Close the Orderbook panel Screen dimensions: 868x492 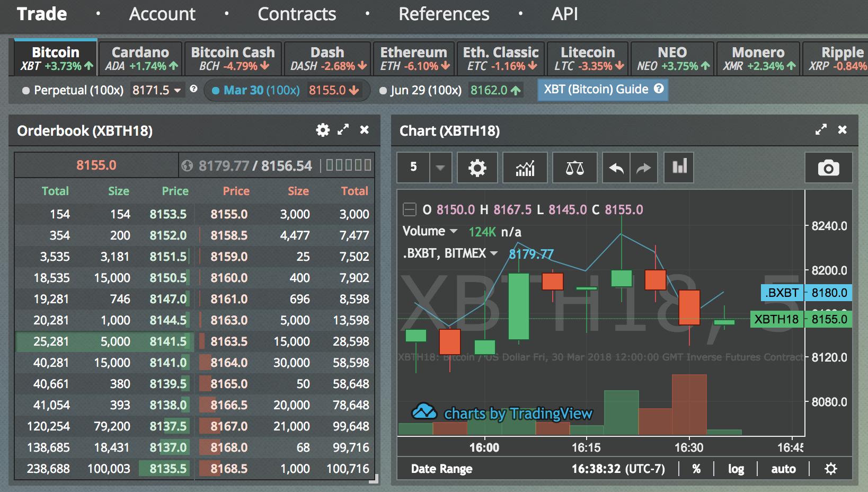pos(365,129)
